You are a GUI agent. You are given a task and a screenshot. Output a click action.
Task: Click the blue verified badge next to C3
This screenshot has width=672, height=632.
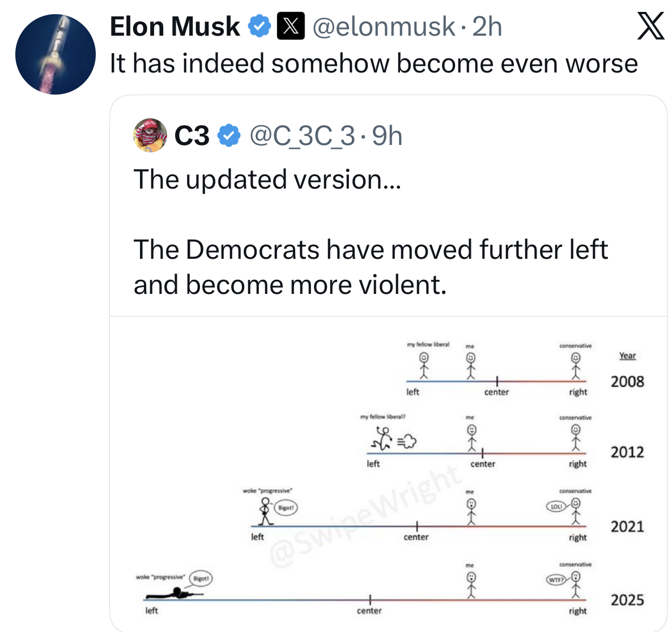pos(229,136)
